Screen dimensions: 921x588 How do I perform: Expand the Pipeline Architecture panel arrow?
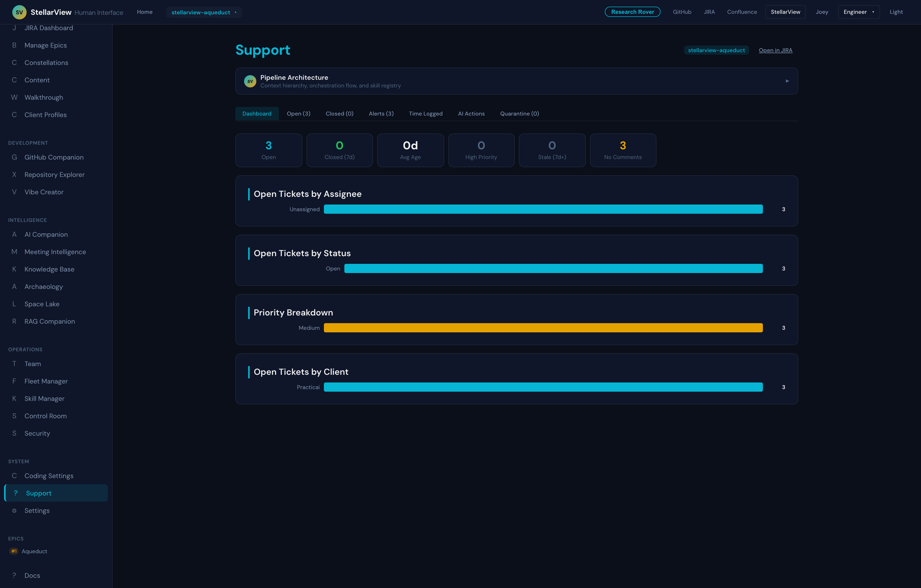tap(787, 81)
